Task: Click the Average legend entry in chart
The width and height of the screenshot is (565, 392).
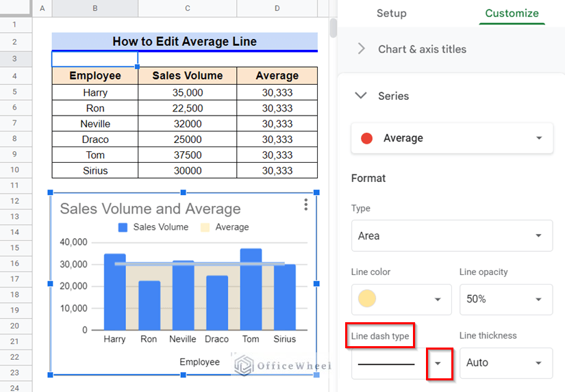Action: pos(225,227)
